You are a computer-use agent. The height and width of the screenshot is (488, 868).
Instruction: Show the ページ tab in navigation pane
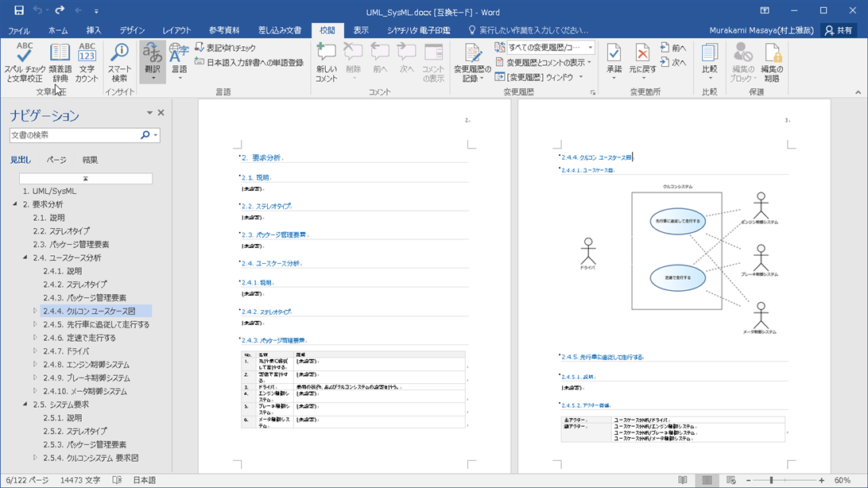pos(56,160)
